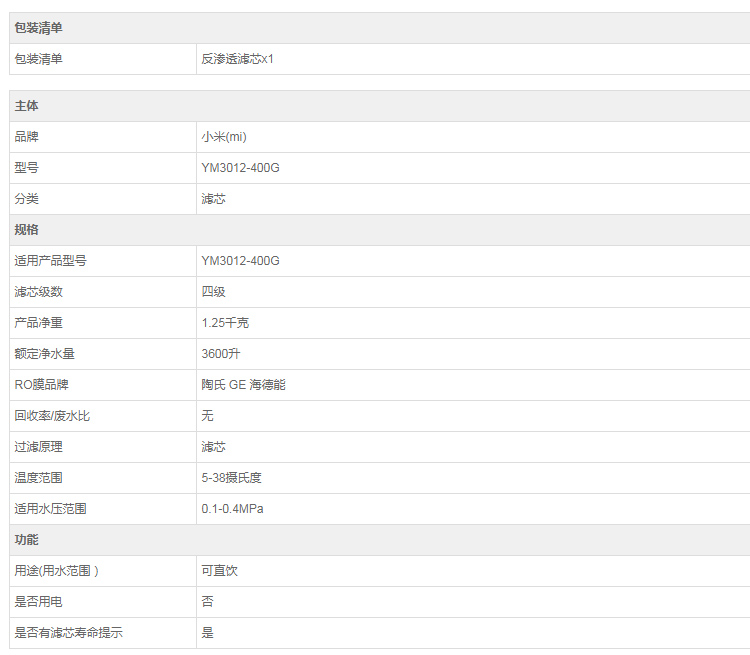Viewport: 750px width, 655px height.
Task: Click the 规格 section header
Action: point(26,230)
